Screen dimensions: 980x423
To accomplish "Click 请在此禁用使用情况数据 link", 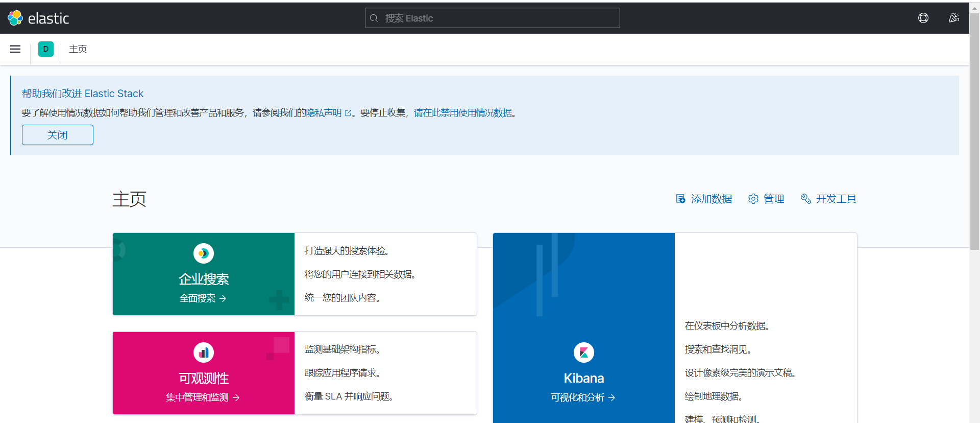I will (x=463, y=113).
